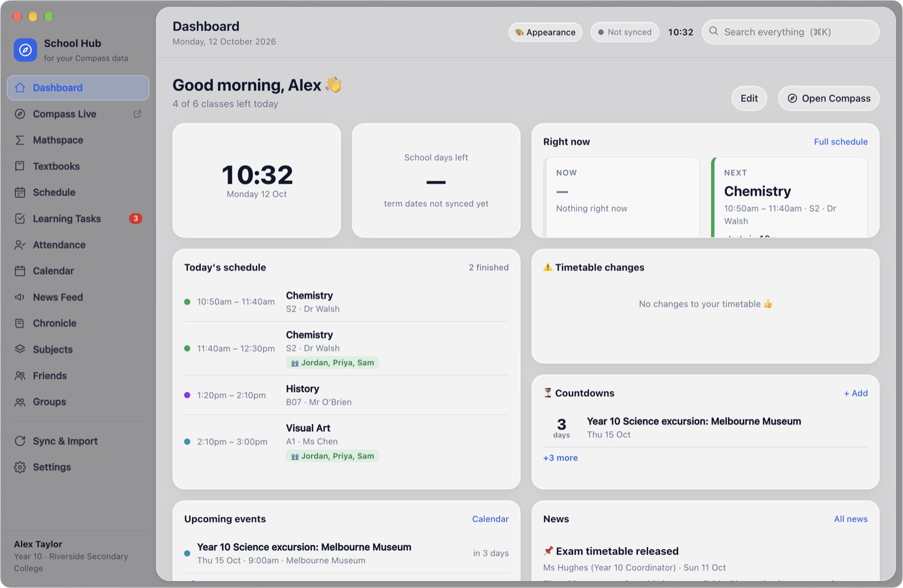Open the 11:40am Chemistry schedule row
Viewport: 903px width, 588px height.
347,349
